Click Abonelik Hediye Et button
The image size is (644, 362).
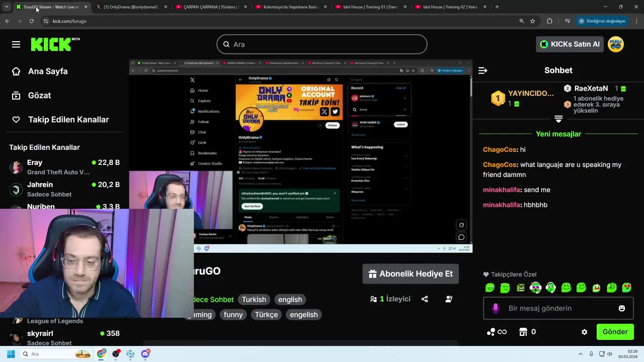pyautogui.click(x=411, y=274)
